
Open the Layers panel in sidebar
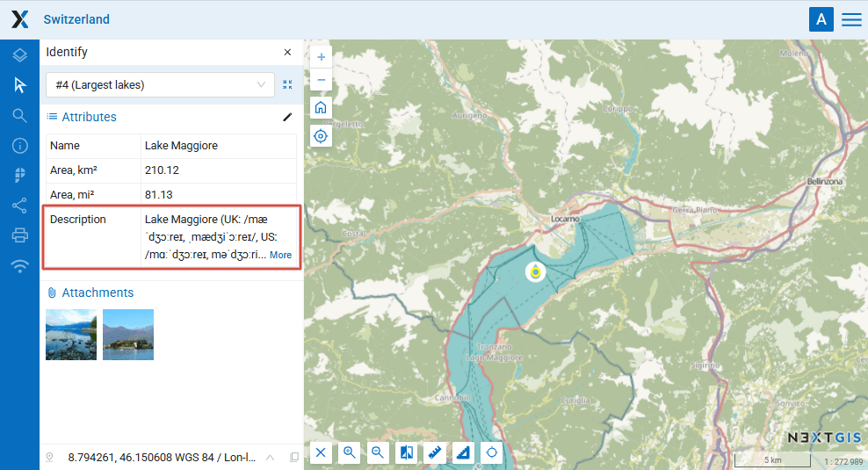[19, 55]
